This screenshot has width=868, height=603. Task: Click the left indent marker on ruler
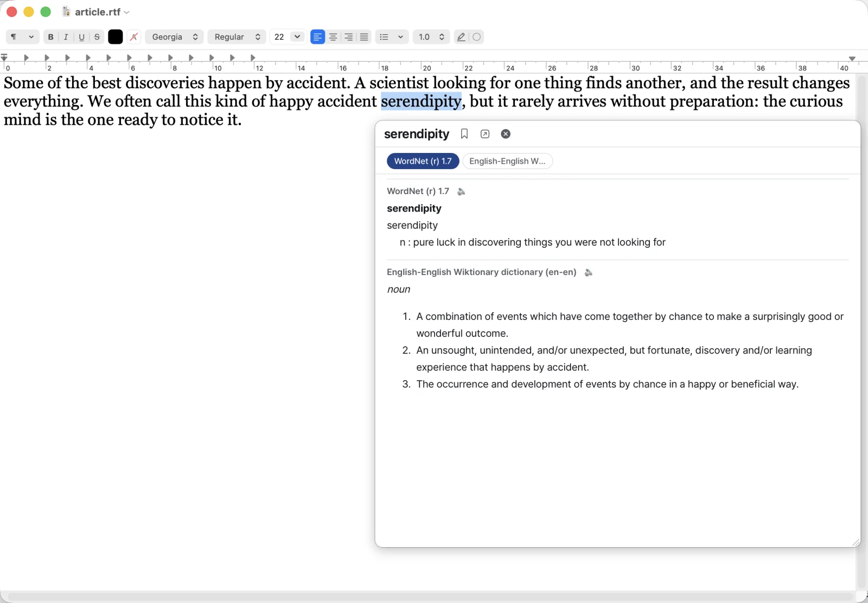tap(4, 57)
